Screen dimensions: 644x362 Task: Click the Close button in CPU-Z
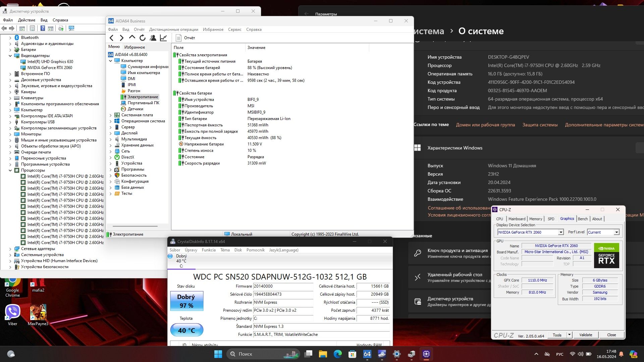coord(611,335)
